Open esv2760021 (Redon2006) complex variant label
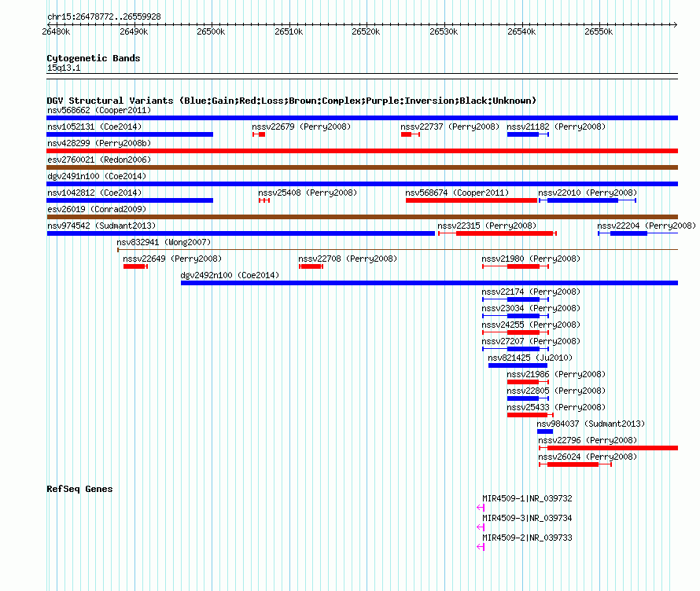 [99, 160]
